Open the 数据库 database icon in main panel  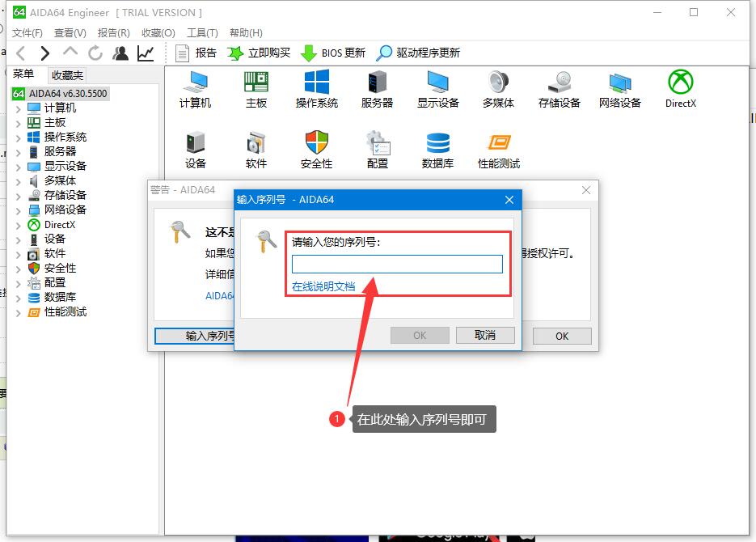[437, 150]
